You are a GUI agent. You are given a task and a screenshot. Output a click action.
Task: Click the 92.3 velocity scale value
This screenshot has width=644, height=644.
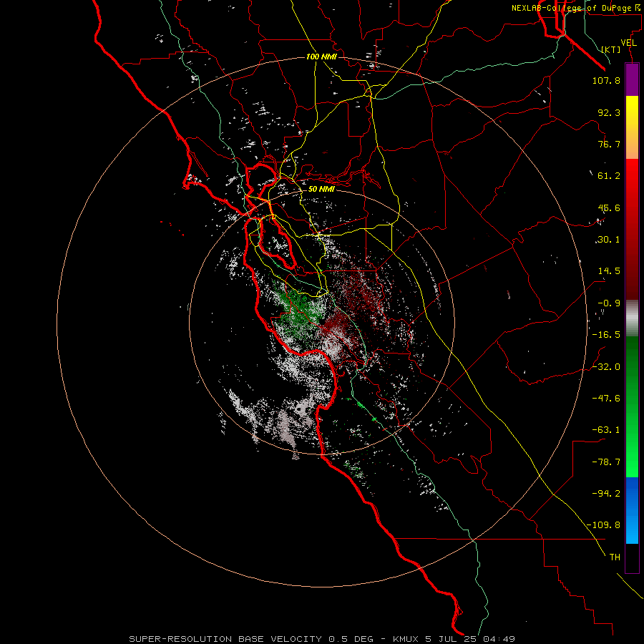click(609, 112)
